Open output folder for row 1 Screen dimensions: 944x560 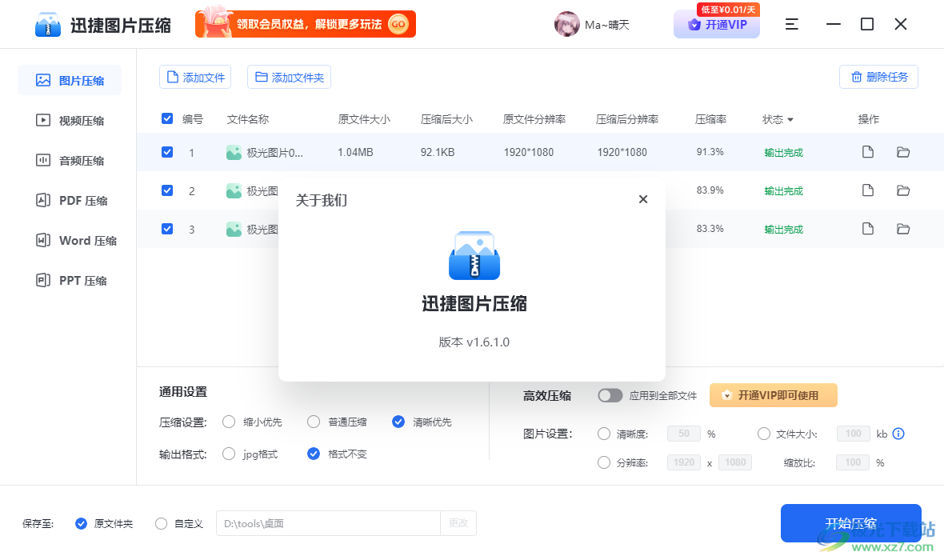903,152
